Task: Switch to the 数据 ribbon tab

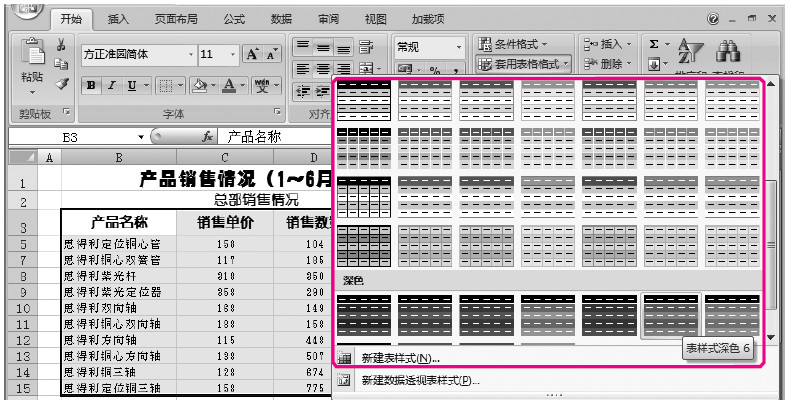Action: point(281,19)
